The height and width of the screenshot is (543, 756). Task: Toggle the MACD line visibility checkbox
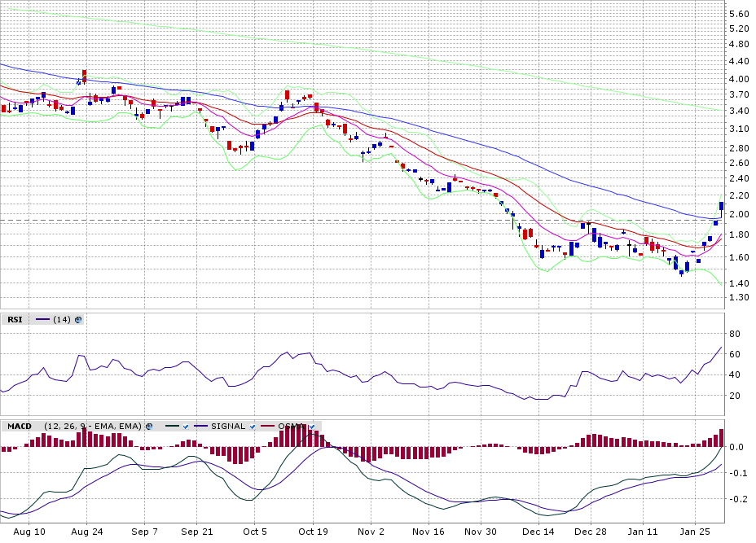click(186, 426)
